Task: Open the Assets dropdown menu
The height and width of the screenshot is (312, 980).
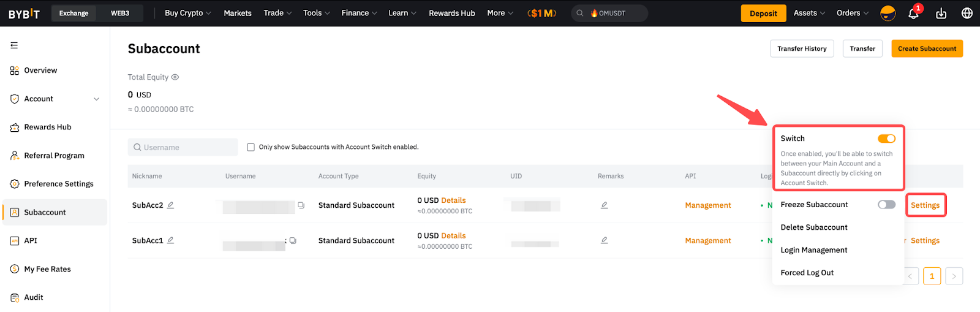Action: 809,13
